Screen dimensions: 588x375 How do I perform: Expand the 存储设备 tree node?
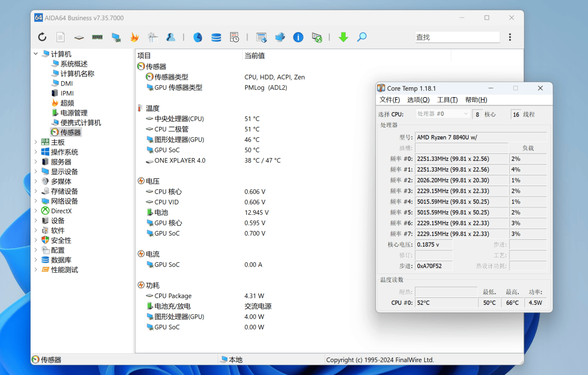coord(36,191)
